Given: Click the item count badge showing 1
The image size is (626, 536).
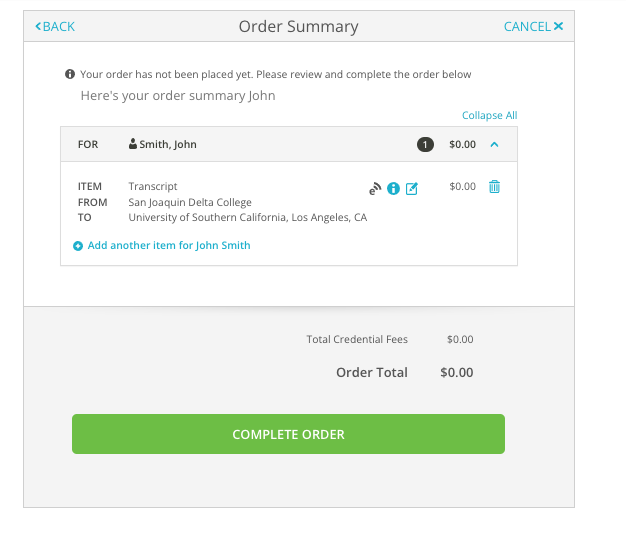Looking at the screenshot, I should [425, 145].
